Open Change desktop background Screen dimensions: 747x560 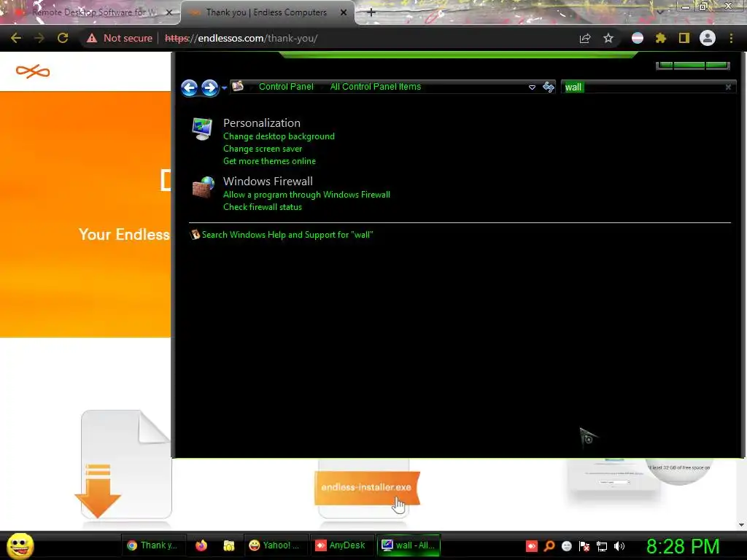click(279, 136)
